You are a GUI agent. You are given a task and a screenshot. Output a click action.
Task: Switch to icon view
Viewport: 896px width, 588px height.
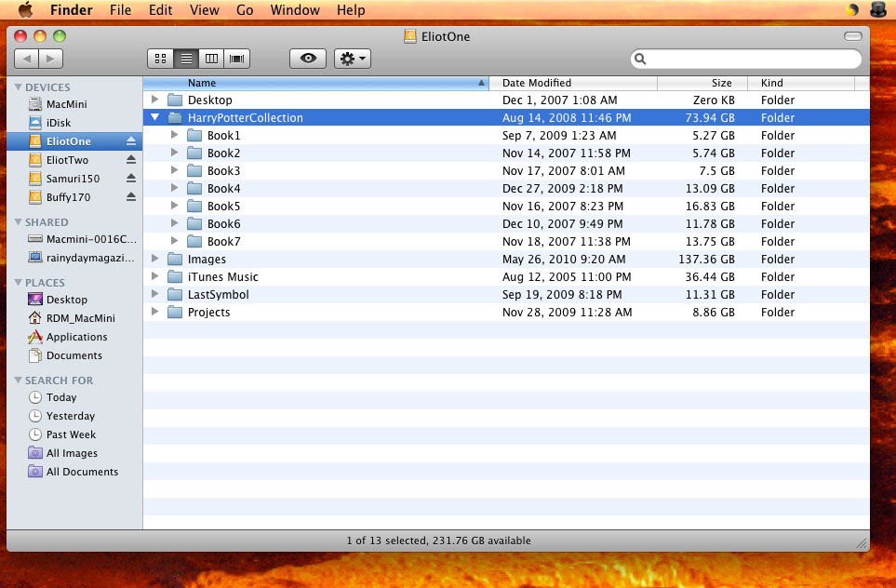pyautogui.click(x=161, y=59)
